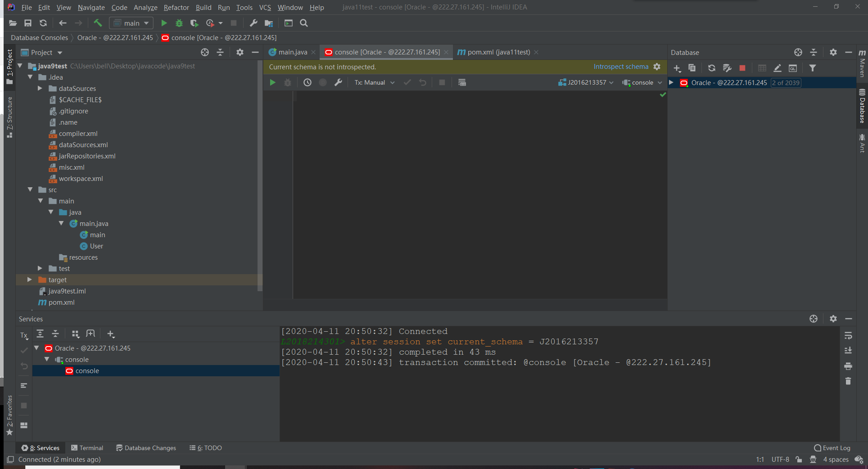The width and height of the screenshot is (868, 469).
Task: Click the UTF-8 encoding in status bar
Action: tap(780, 460)
